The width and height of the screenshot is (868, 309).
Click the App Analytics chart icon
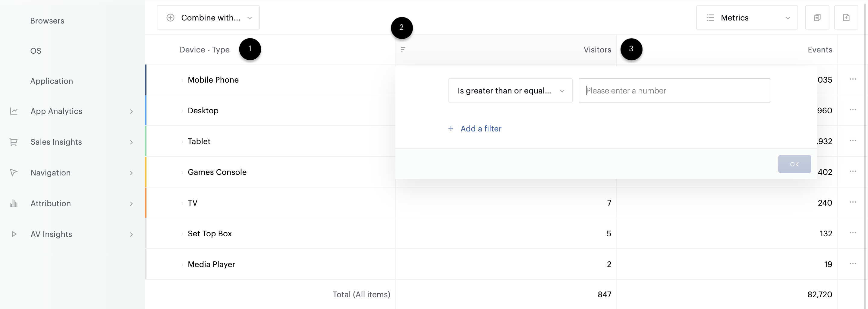[14, 111]
